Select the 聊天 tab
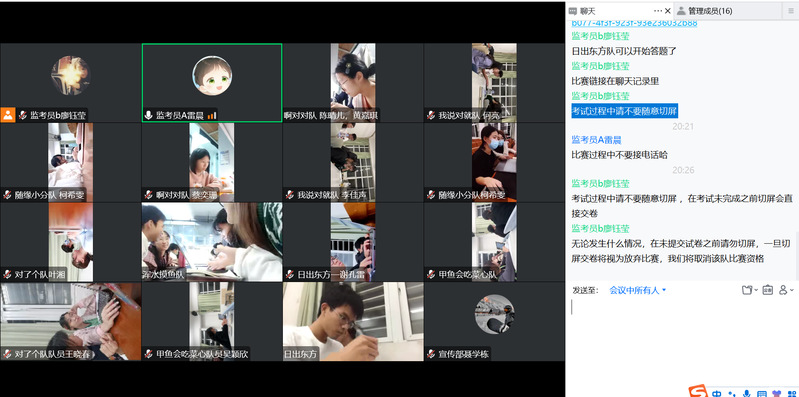The height and width of the screenshot is (397, 799). (x=582, y=11)
